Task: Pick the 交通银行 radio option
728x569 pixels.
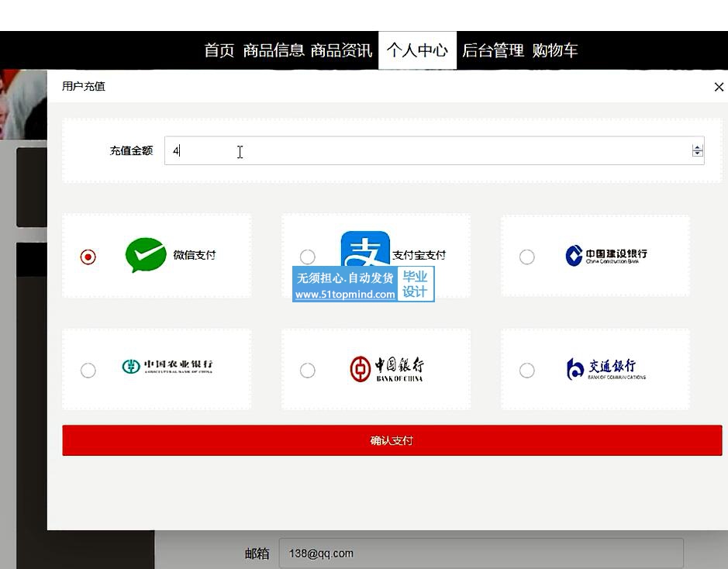Action: (x=527, y=371)
